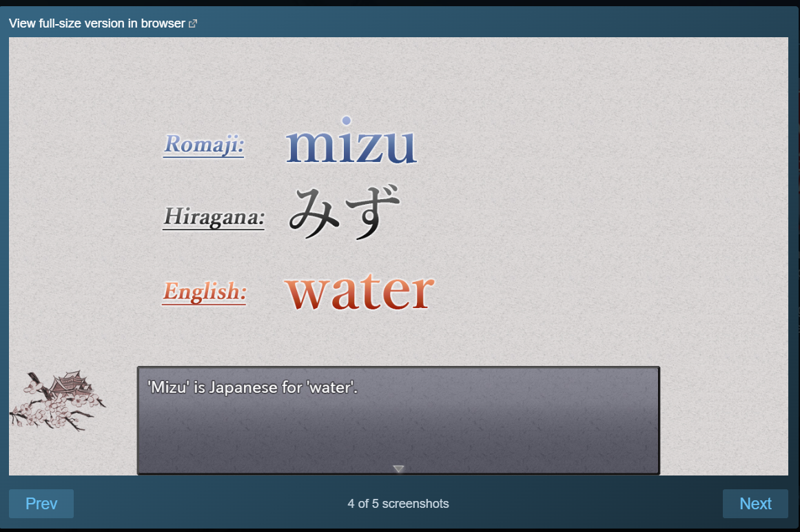Click the cherry blossom castle emblem
800x532 pixels.
(x=57, y=401)
